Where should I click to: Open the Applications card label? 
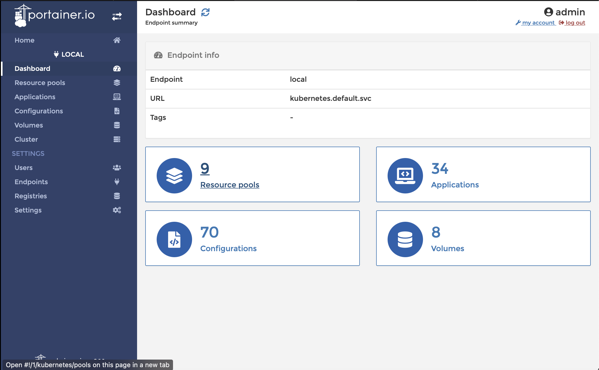click(455, 185)
